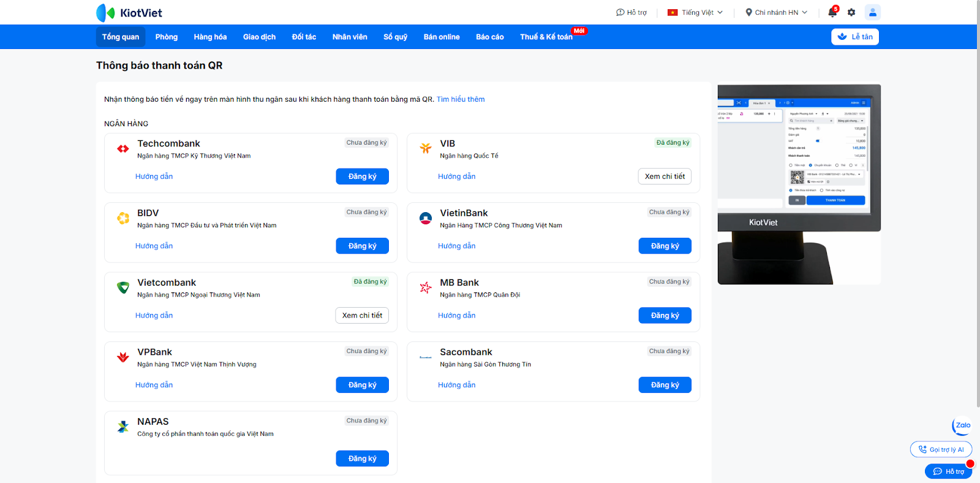980x483 pixels.
Task: Register NAPAS with Đăng ký
Action: click(363, 458)
